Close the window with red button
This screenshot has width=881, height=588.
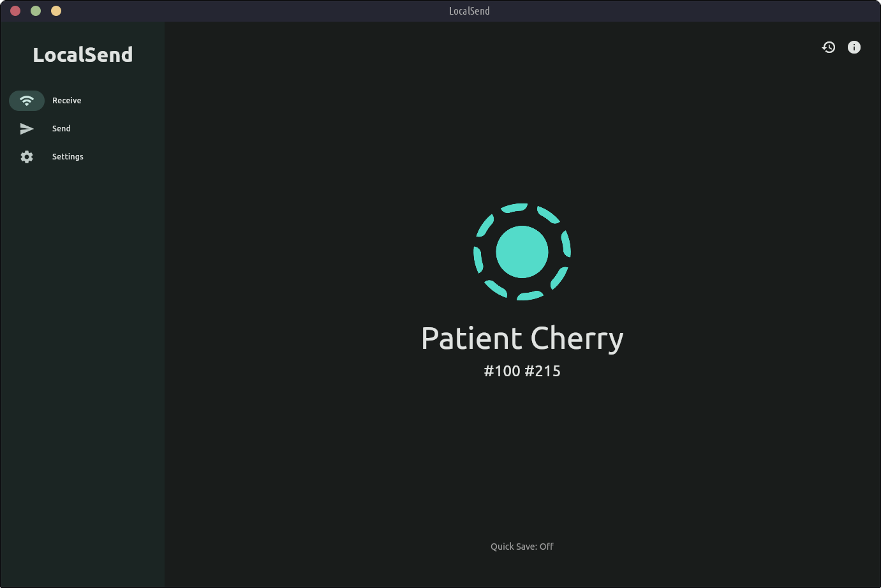(x=15, y=11)
